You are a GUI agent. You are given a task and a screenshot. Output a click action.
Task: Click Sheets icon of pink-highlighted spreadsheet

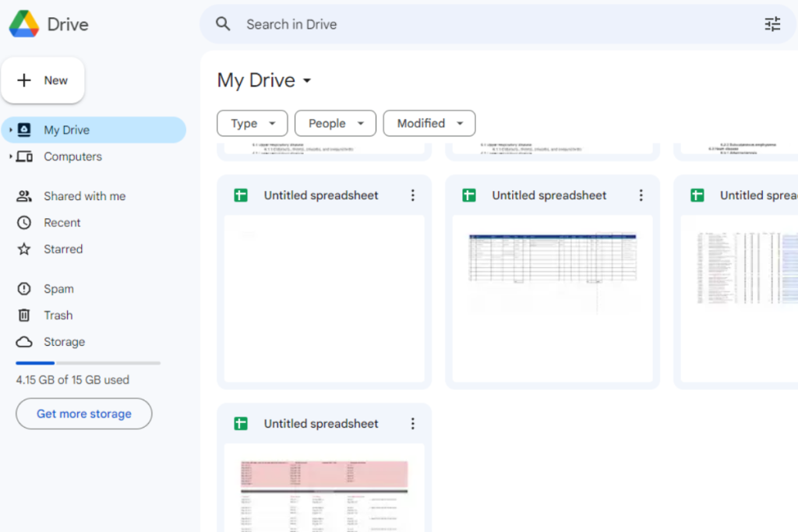241,424
